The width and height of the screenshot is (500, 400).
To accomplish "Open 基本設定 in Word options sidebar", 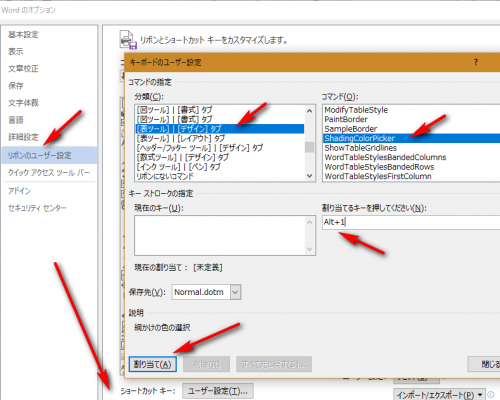I will [23, 34].
